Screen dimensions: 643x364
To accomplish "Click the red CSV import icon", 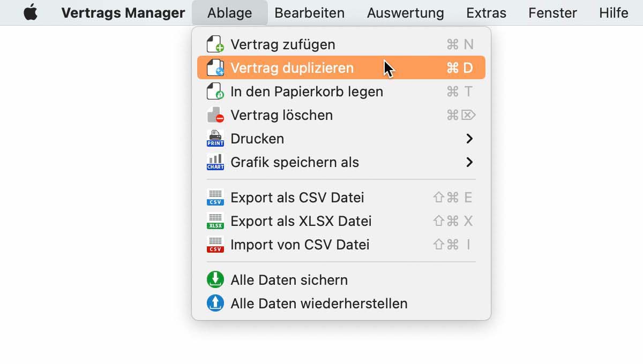I will pos(215,245).
